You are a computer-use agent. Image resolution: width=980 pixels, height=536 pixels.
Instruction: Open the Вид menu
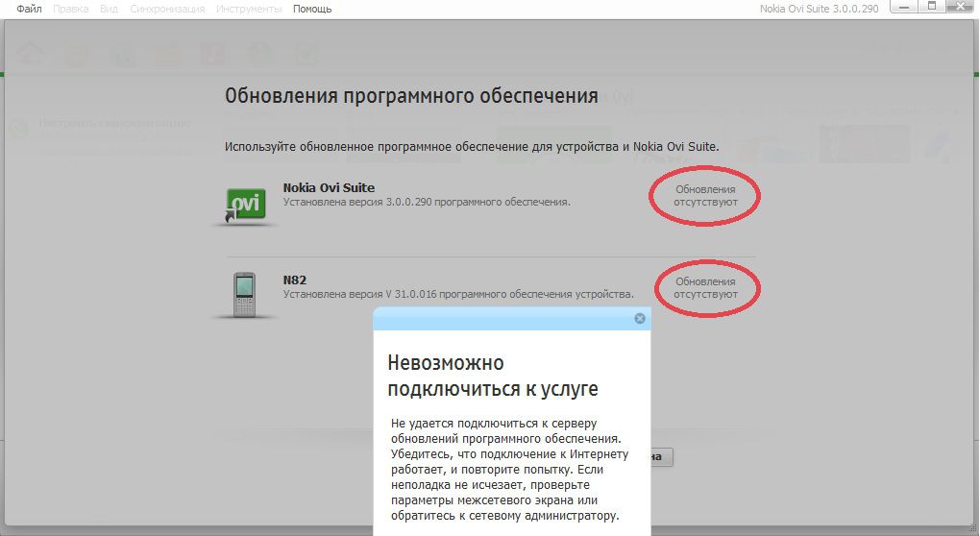coord(109,9)
